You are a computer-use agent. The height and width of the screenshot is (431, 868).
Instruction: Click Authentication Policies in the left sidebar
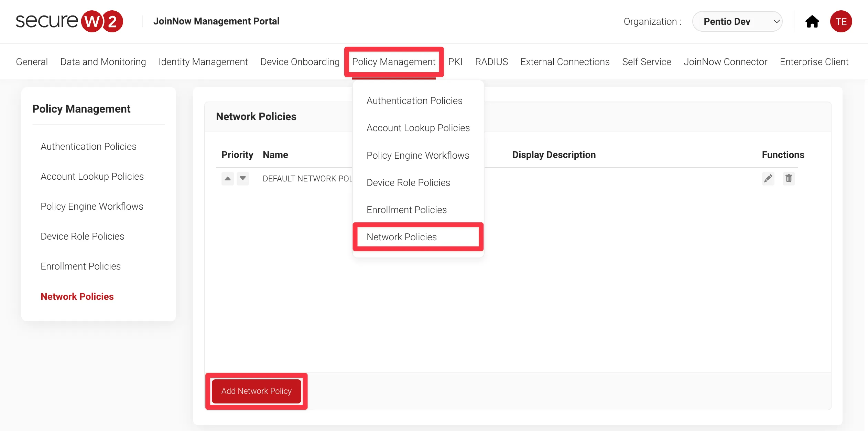coord(88,146)
